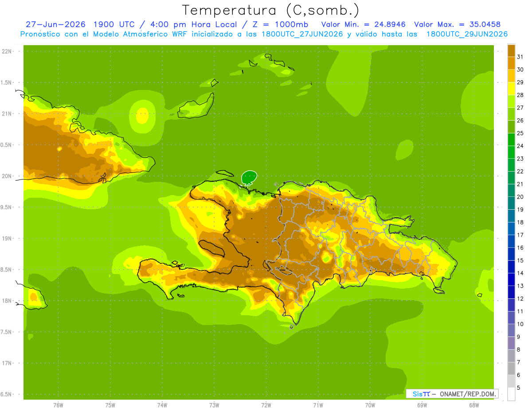Click the '31' value on the color scale
Viewport: 532px width, 411px height.
click(520, 57)
